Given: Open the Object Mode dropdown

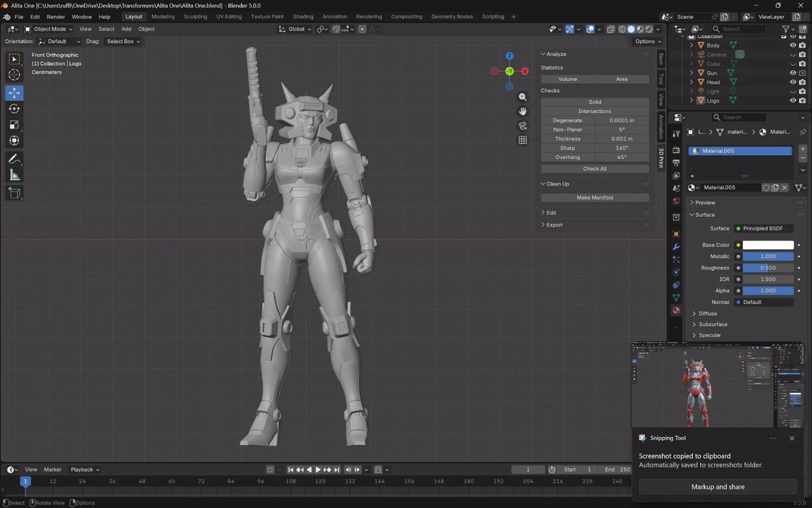Looking at the screenshot, I should [x=49, y=29].
